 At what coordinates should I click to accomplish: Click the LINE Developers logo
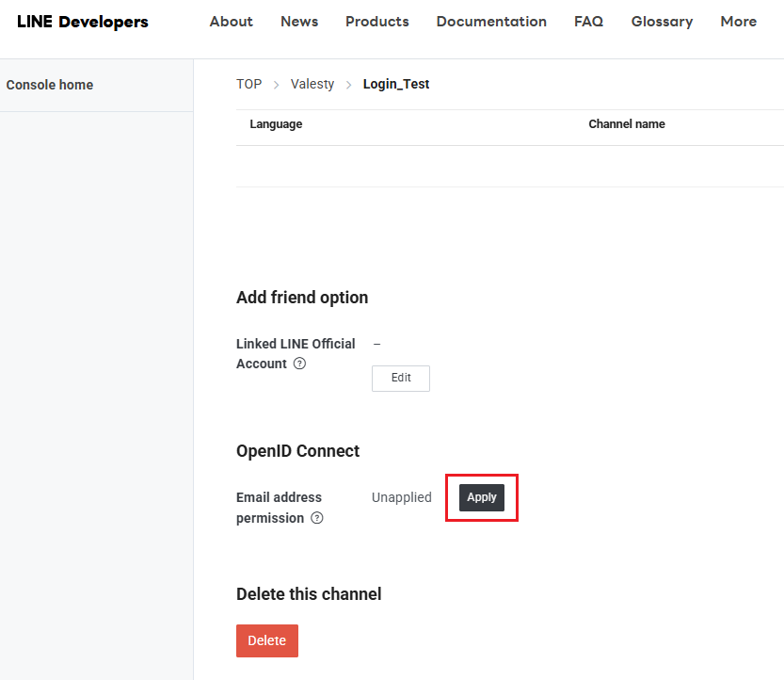(83, 22)
